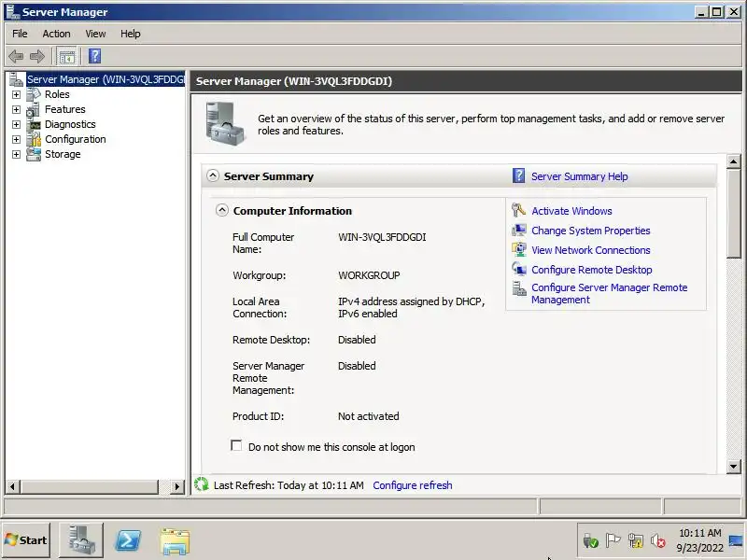
Task: Expand the Diagnostics tree node
Action: (x=16, y=125)
